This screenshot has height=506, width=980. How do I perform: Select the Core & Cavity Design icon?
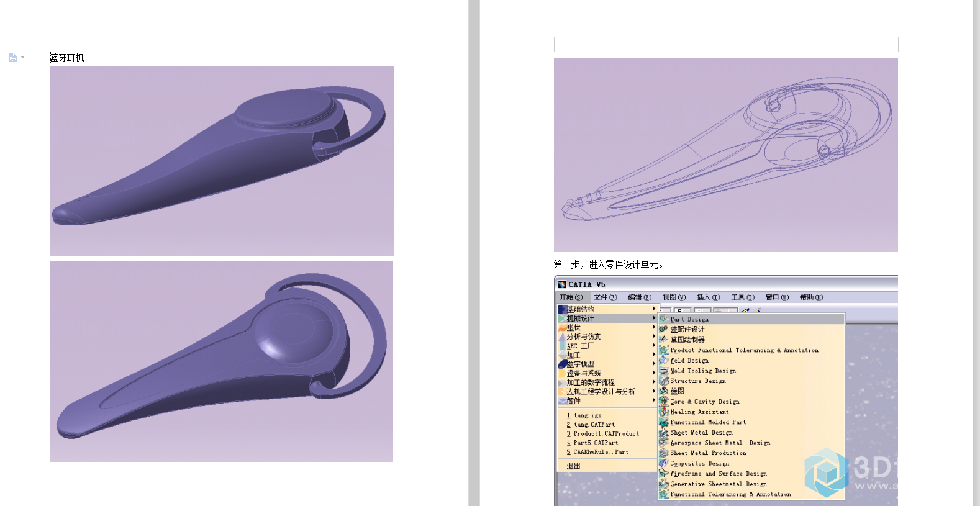click(x=663, y=401)
